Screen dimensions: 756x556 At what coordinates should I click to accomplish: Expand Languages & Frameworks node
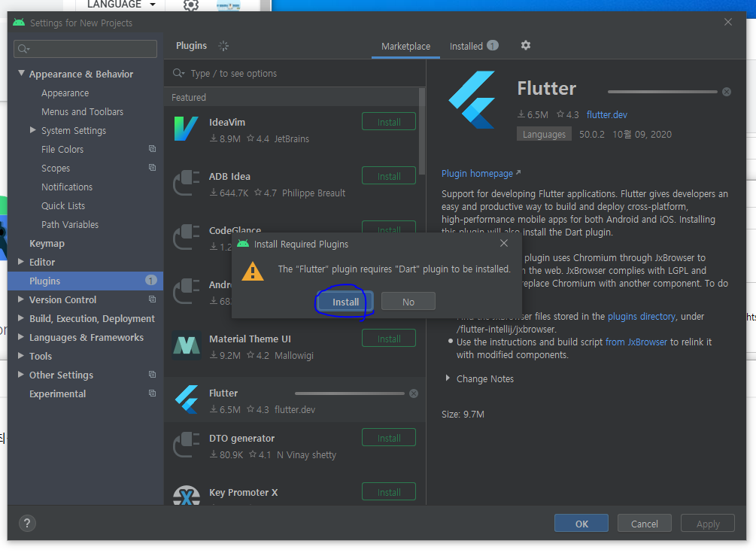(x=21, y=336)
